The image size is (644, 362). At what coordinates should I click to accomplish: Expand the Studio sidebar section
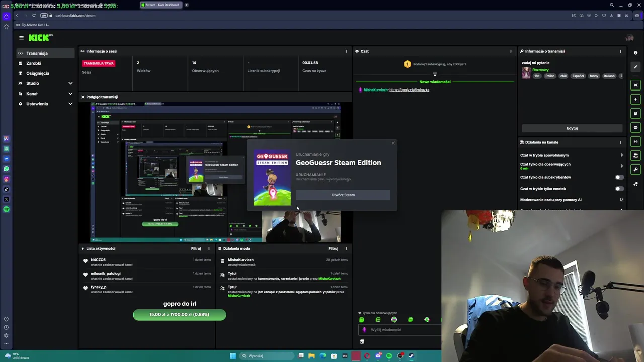click(x=46, y=83)
